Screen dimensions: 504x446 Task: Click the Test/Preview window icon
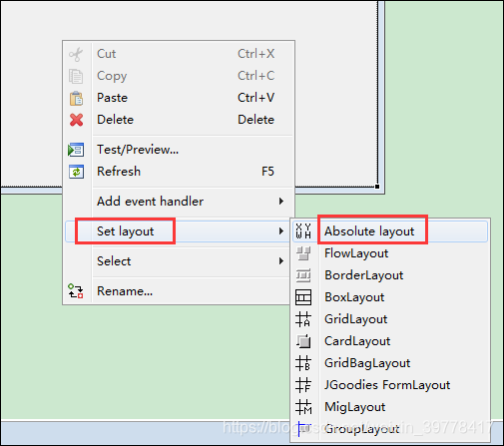[x=76, y=150]
